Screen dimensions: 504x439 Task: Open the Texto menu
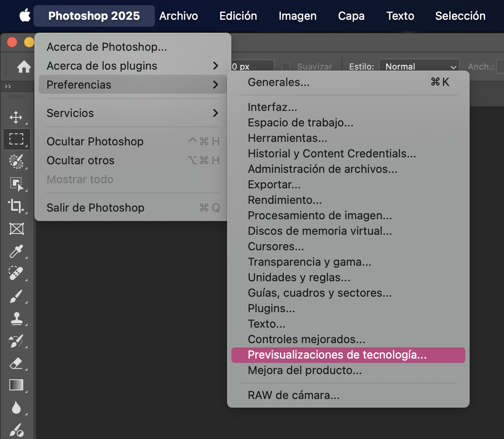click(400, 16)
